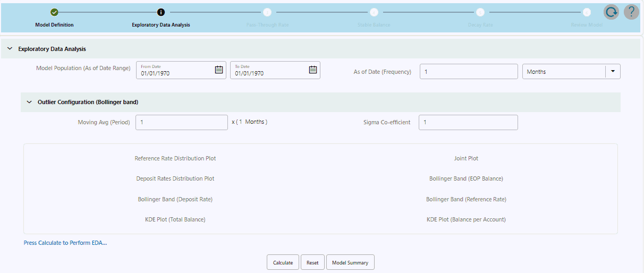The width and height of the screenshot is (644, 273).
Task: Select Exploratory Data Analysis step label
Action: (161, 25)
